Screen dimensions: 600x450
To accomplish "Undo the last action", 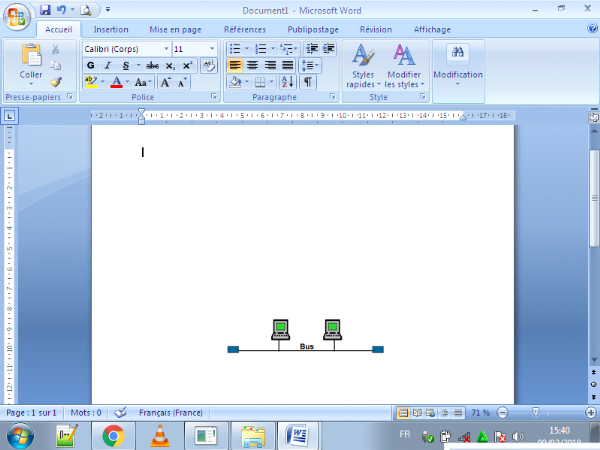I will (x=61, y=10).
